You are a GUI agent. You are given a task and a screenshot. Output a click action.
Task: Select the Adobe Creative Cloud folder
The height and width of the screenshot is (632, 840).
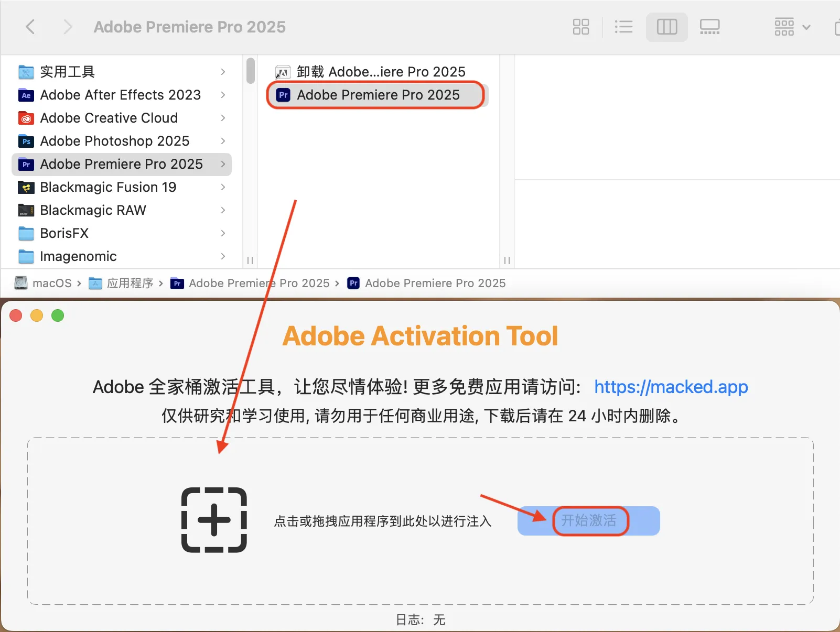click(x=109, y=118)
